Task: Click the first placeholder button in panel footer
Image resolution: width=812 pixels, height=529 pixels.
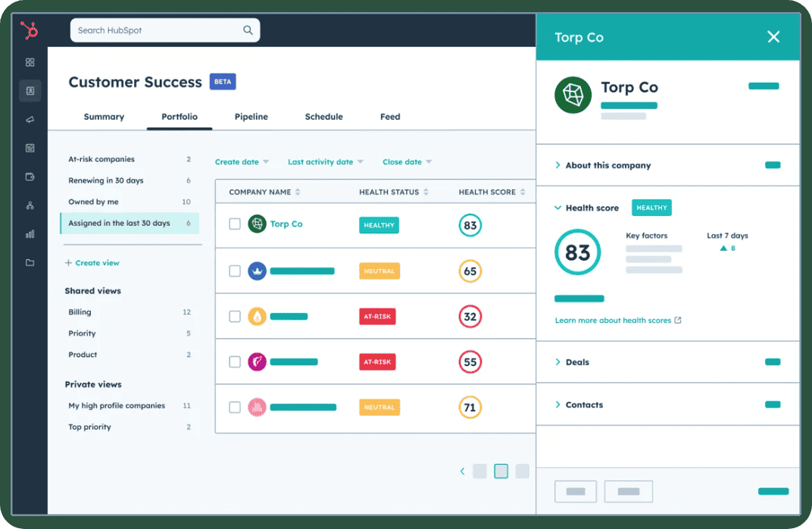Action: tap(576, 491)
